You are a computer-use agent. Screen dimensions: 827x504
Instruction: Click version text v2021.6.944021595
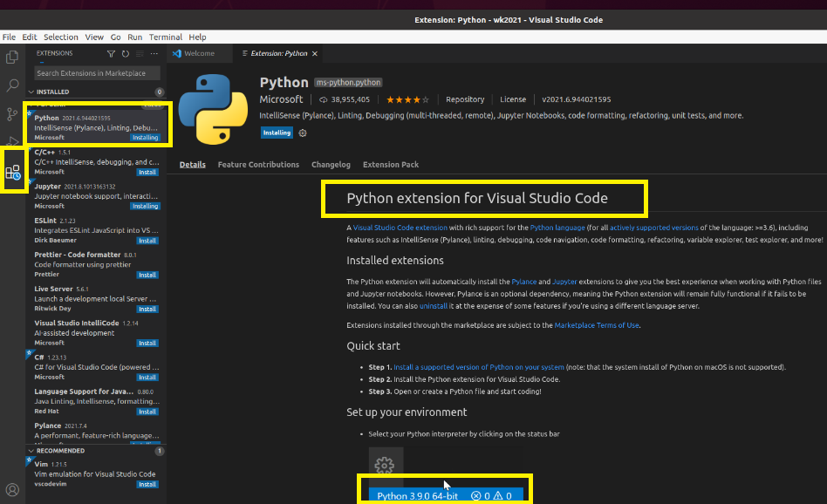pyautogui.click(x=576, y=99)
